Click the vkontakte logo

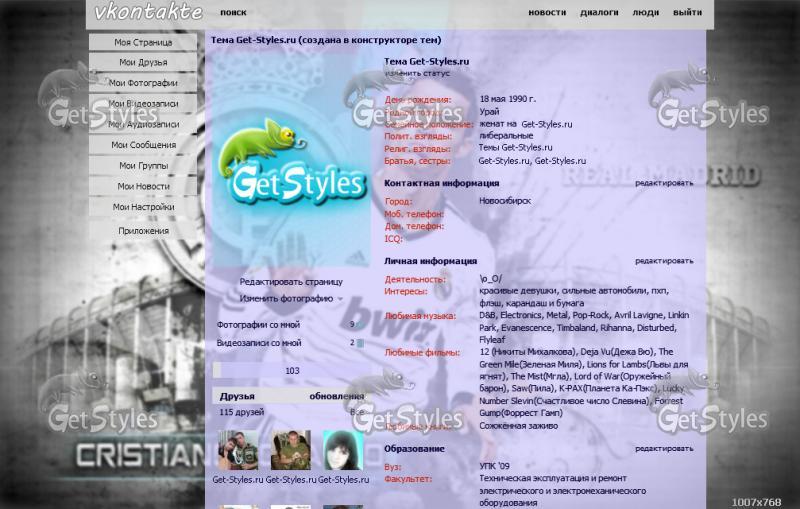[148, 13]
